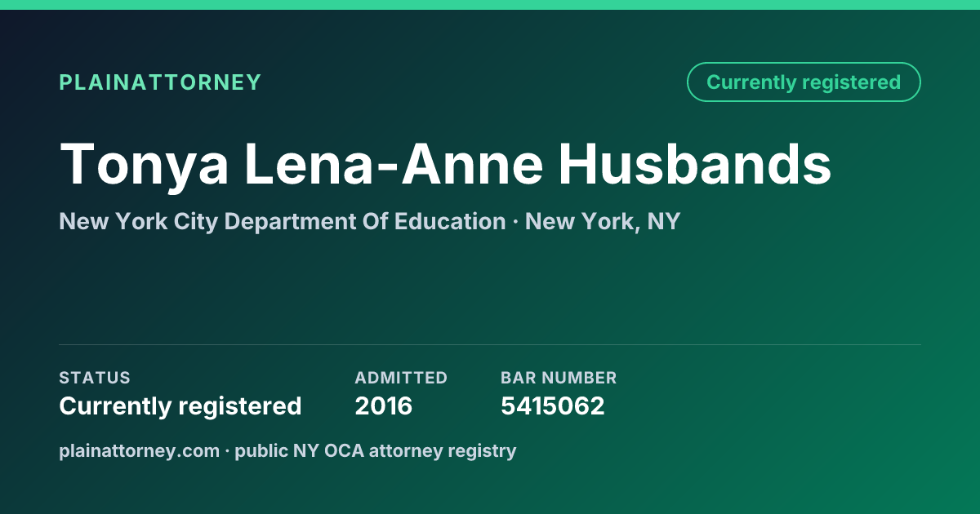Click the green accent bar along top edge
The height and width of the screenshot is (514, 980).
coord(490,5)
